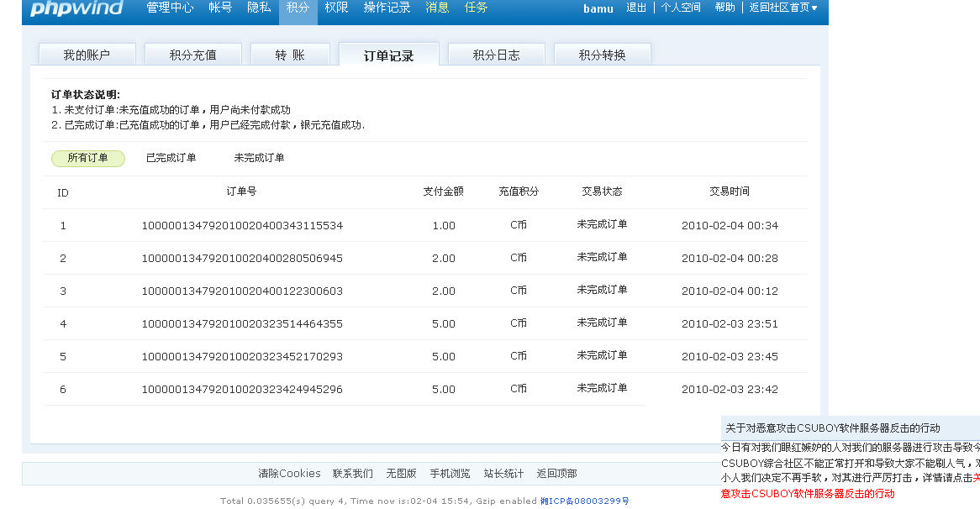Switch to the 积分充值 tab

[x=192, y=55]
